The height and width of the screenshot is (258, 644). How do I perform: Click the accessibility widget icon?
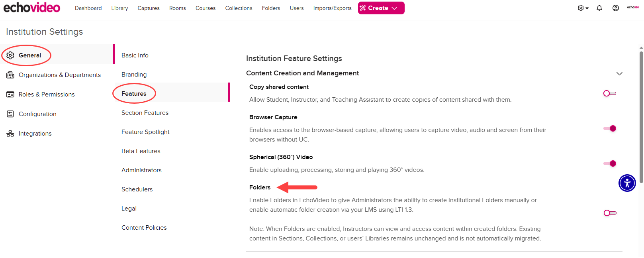[627, 183]
